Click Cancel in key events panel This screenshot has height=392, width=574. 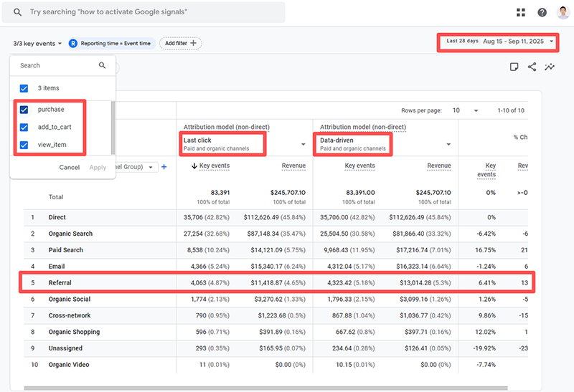coord(70,168)
